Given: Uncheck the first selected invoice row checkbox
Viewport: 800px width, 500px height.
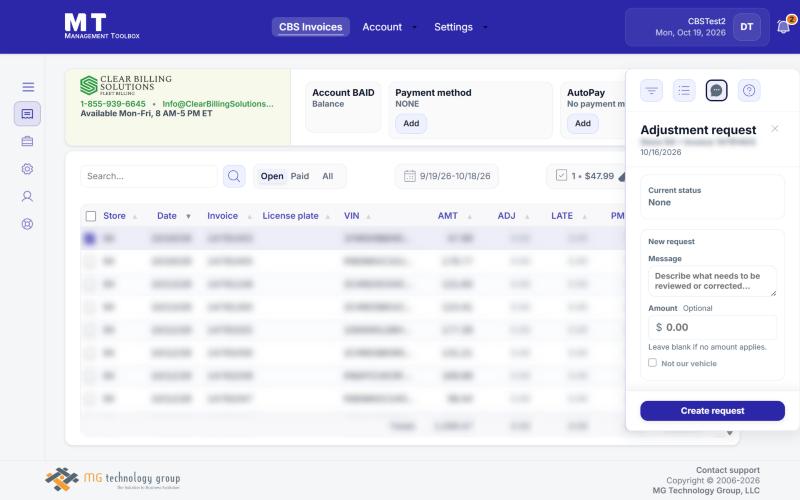Looking at the screenshot, I should 90,238.
